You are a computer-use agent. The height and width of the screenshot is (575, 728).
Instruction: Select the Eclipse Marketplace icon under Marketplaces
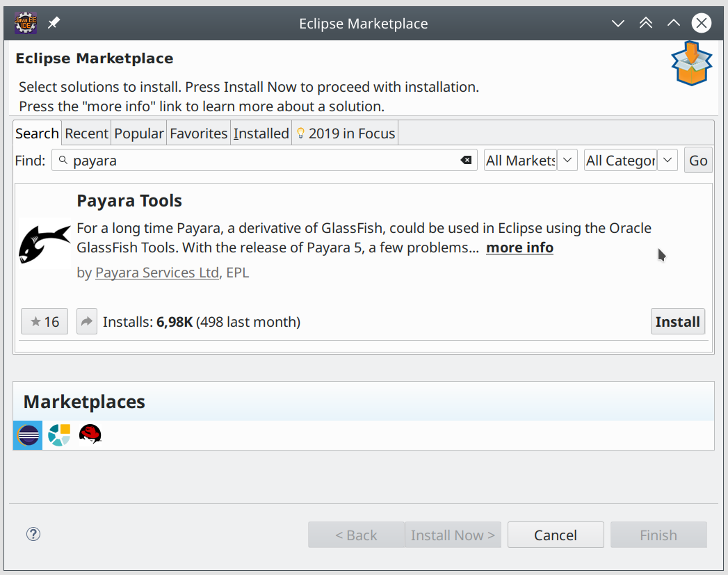click(x=27, y=435)
